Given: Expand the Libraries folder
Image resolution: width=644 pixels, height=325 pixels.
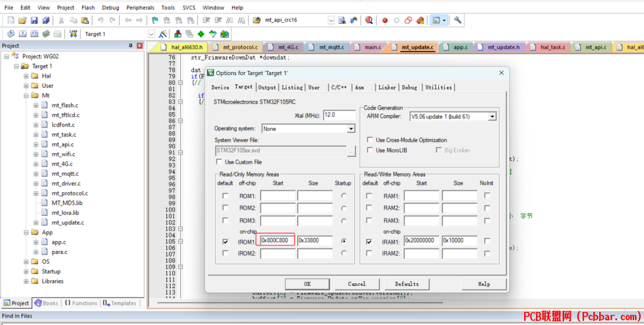Looking at the screenshot, I should click(26, 281).
